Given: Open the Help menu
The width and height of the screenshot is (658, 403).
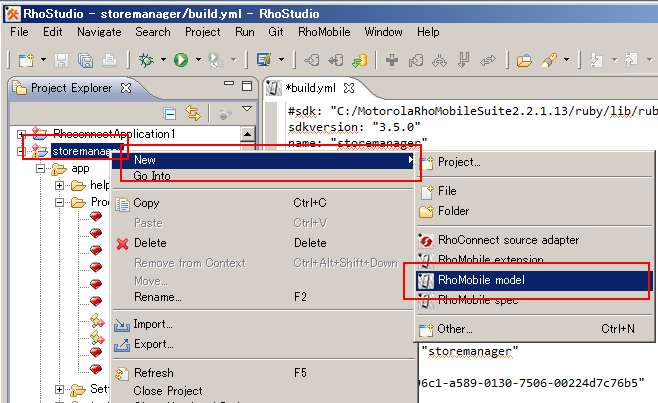Looking at the screenshot, I should point(428,32).
